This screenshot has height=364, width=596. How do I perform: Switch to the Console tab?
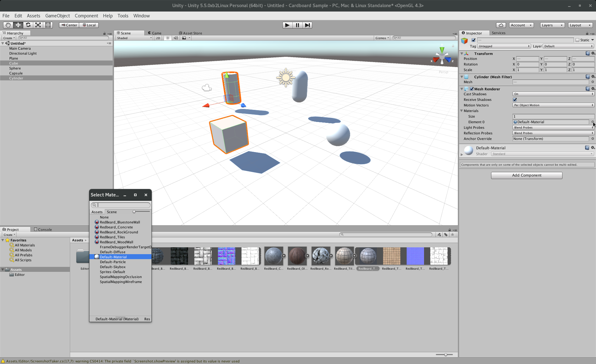pyautogui.click(x=43, y=230)
